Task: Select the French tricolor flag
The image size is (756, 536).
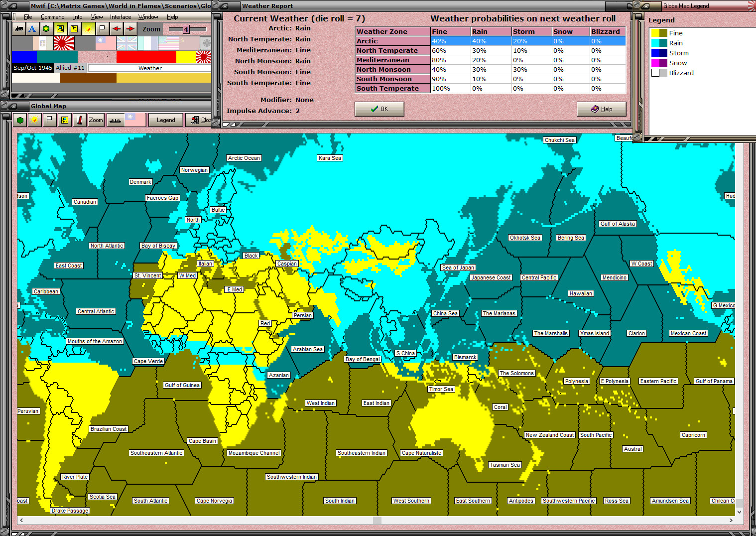Action: pyautogui.click(x=147, y=43)
